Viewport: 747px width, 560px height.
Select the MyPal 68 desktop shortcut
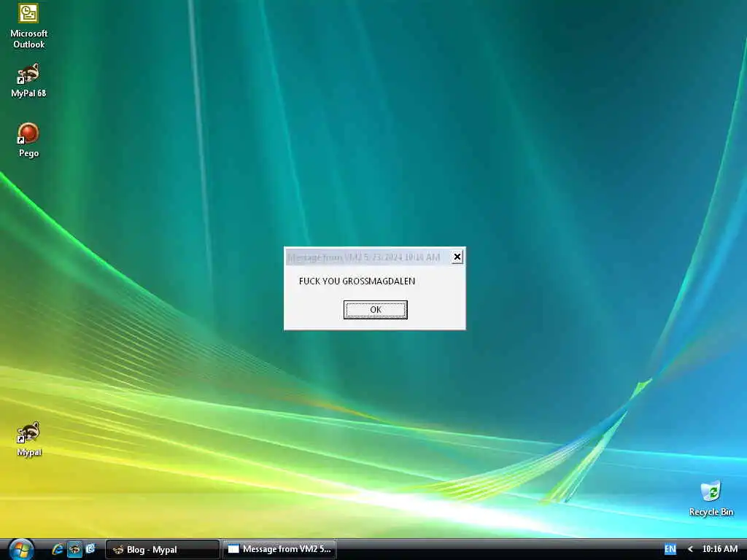click(x=28, y=81)
